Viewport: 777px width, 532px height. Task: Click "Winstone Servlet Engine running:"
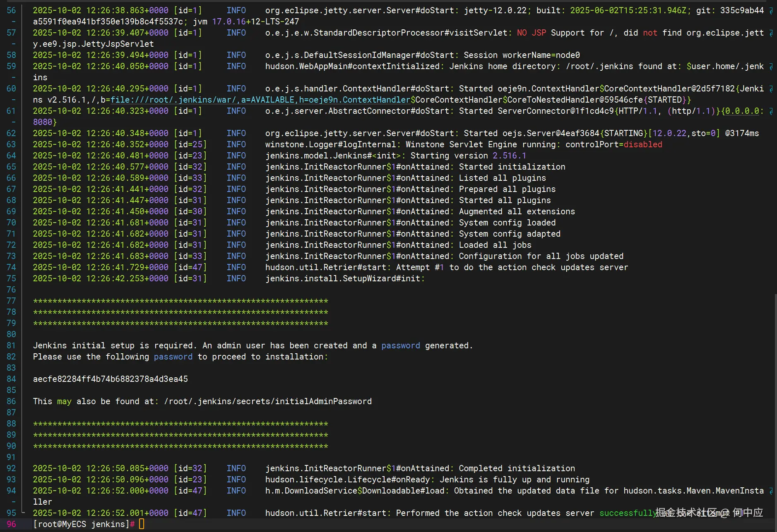[x=483, y=144]
